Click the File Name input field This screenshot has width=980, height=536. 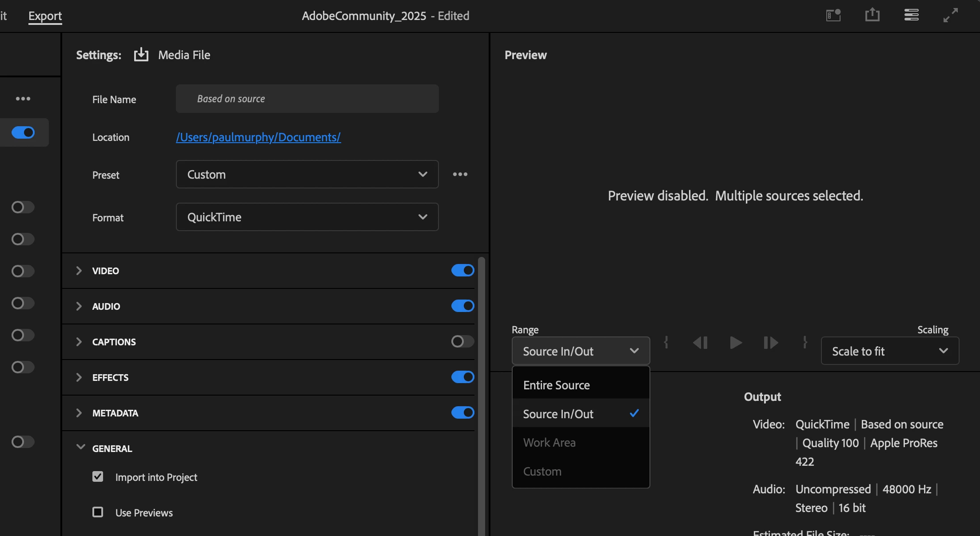[x=307, y=99]
